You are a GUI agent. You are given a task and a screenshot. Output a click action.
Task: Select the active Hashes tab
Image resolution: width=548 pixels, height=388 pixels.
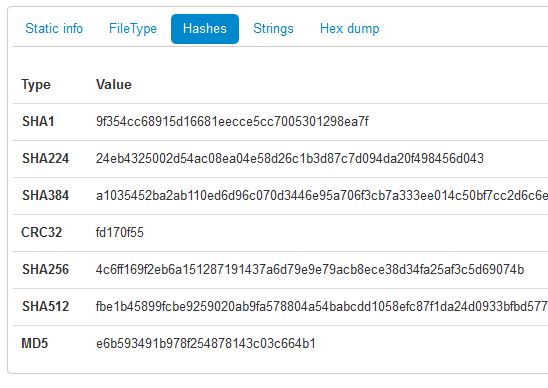pos(205,29)
